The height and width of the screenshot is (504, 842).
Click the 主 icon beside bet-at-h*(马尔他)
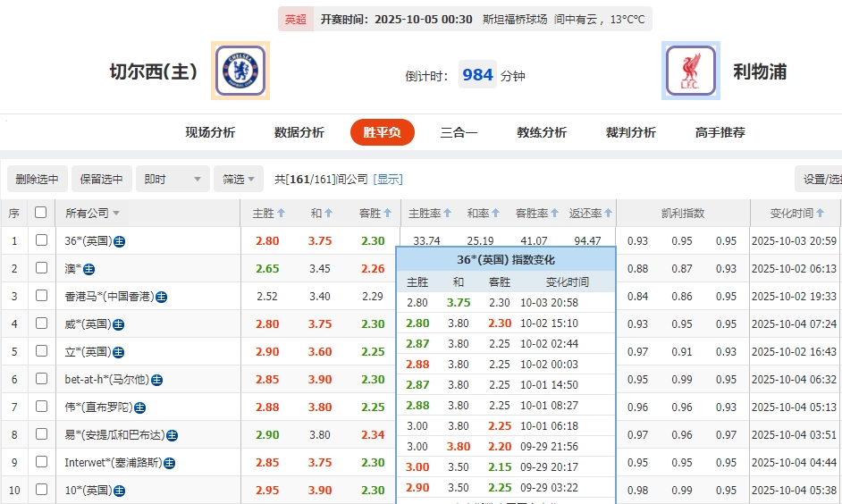click(156, 380)
